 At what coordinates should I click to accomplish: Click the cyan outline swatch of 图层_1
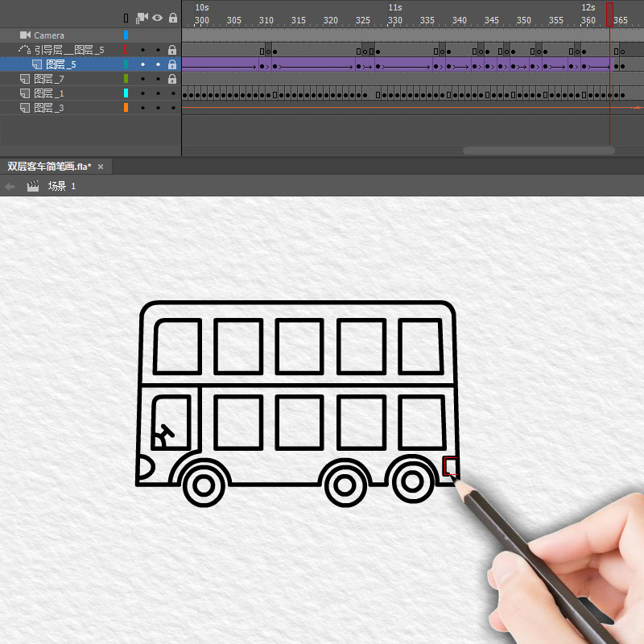pyautogui.click(x=126, y=93)
